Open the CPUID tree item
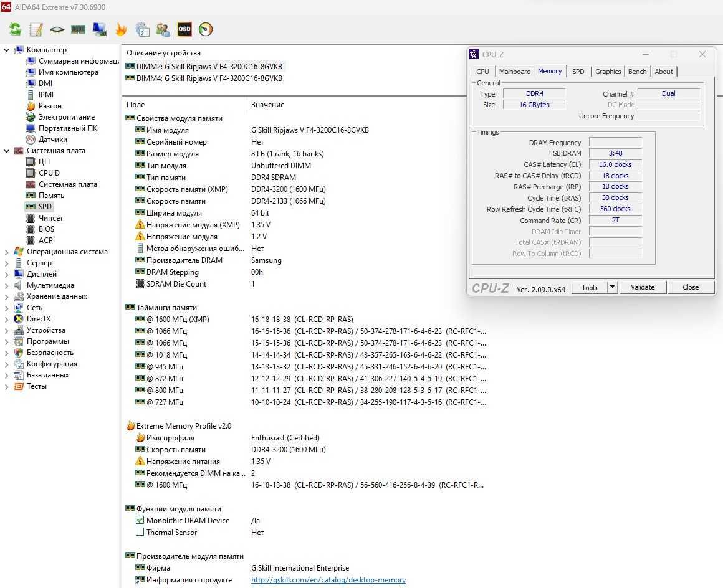The height and width of the screenshot is (588, 723). (49, 173)
